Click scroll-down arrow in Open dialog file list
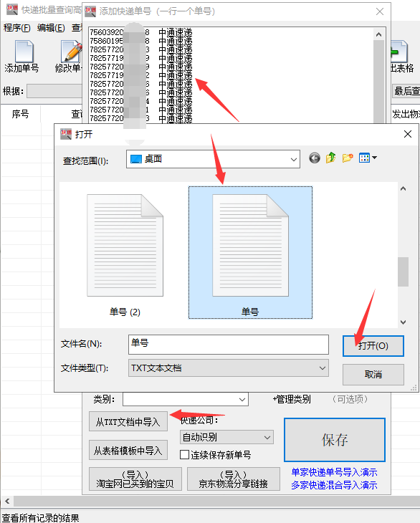This screenshot has height=523, width=420. (403, 322)
